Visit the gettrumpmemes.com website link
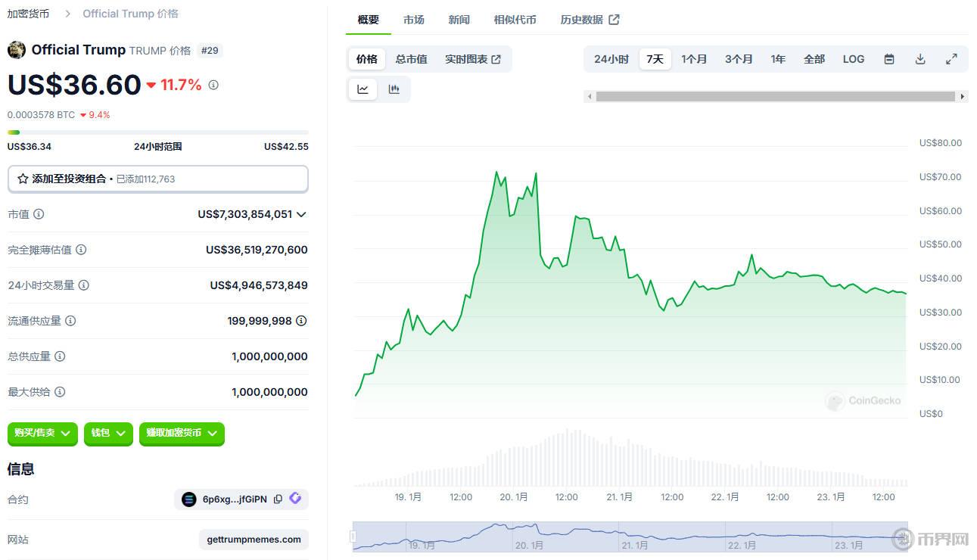Viewport: 977px width, 560px height. pyautogui.click(x=254, y=540)
